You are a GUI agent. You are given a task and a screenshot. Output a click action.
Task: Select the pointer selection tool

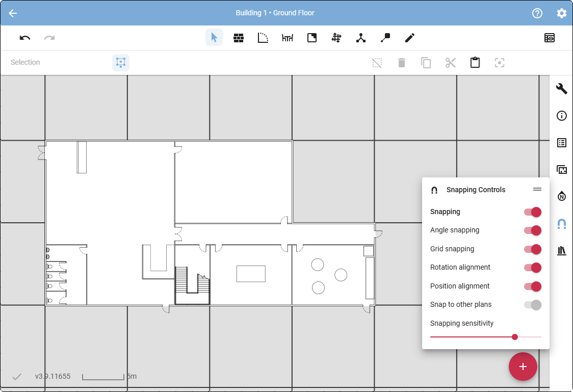pos(214,38)
